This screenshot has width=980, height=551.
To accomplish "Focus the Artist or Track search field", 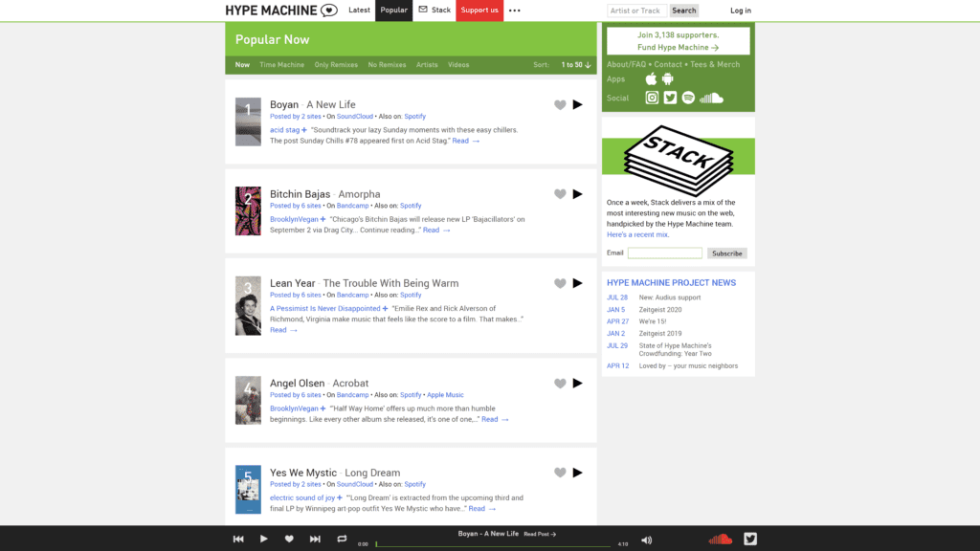I will (x=636, y=11).
